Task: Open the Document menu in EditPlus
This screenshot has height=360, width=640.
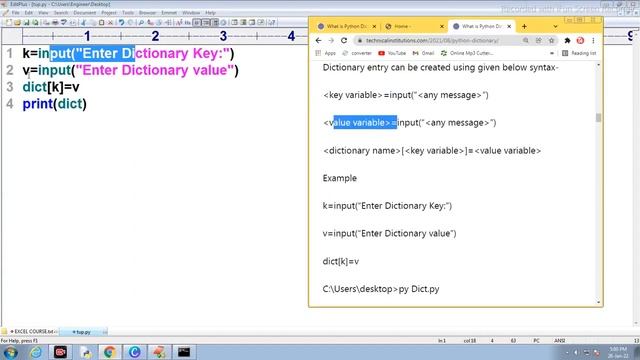Action: click(x=84, y=13)
